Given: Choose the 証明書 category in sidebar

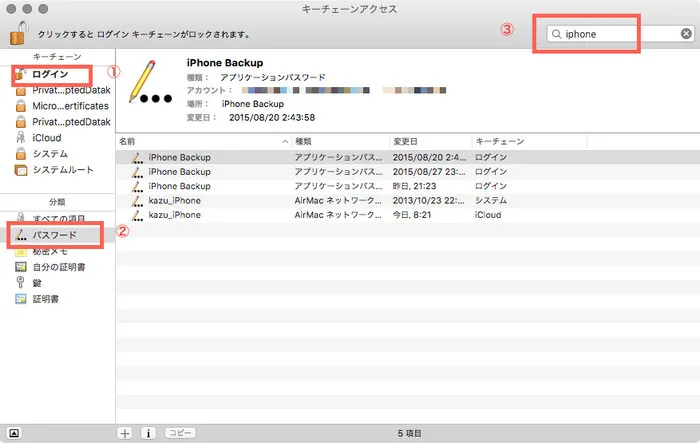Looking at the screenshot, I should coord(46,299).
